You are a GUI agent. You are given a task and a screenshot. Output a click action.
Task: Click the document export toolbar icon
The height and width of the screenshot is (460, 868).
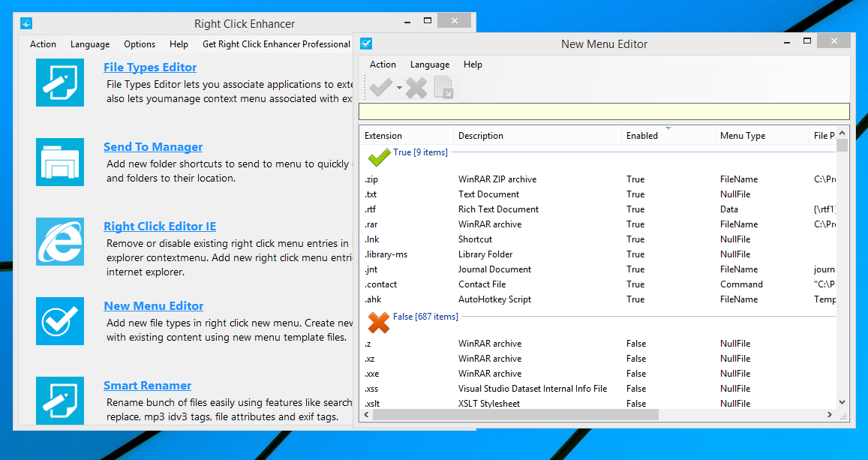coord(443,88)
